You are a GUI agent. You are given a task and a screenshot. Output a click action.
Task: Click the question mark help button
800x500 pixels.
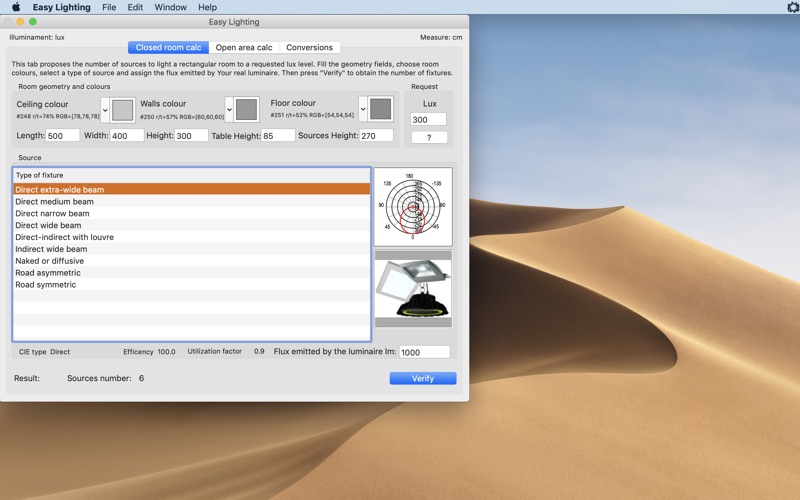(x=429, y=137)
